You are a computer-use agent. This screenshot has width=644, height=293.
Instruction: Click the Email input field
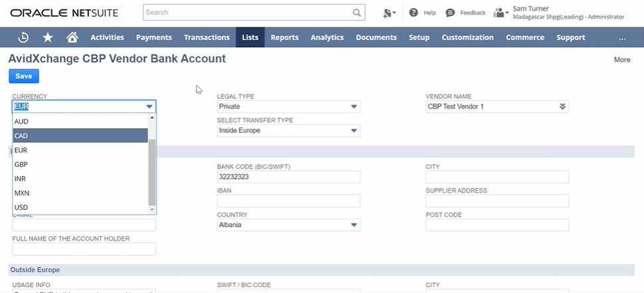84,225
